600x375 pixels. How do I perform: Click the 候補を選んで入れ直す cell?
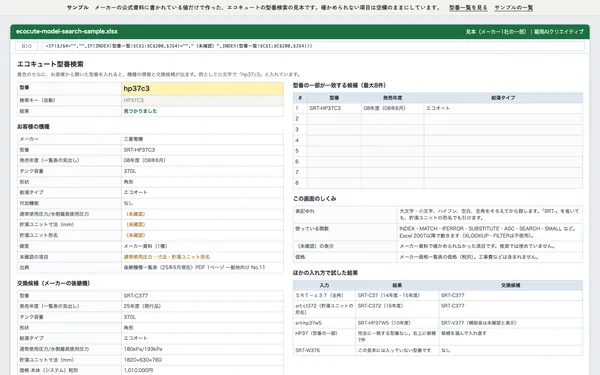tap(511, 337)
